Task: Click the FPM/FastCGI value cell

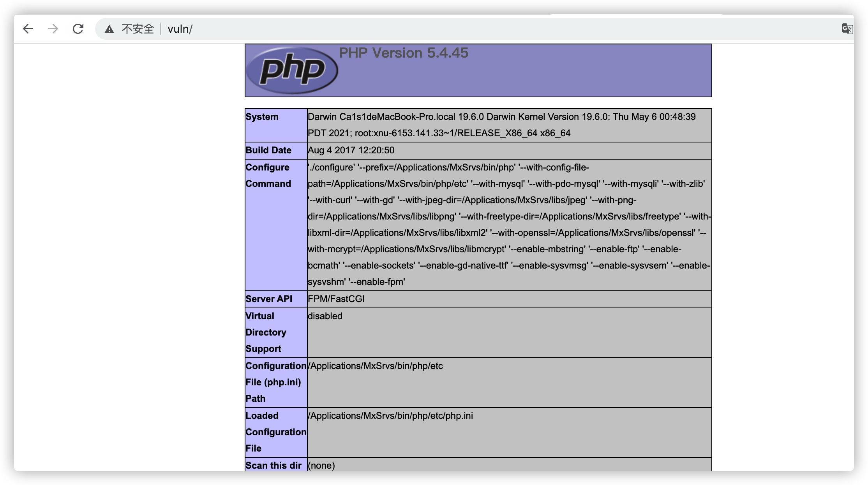Action: [x=336, y=299]
